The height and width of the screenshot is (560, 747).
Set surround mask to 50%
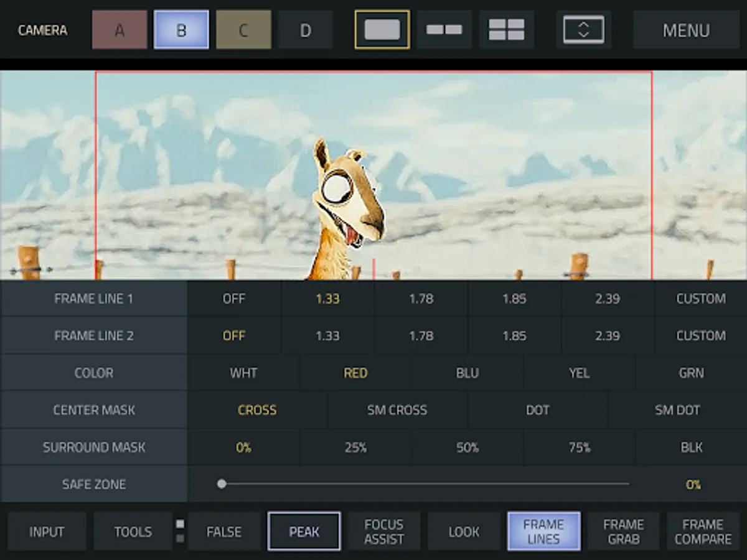tap(467, 447)
